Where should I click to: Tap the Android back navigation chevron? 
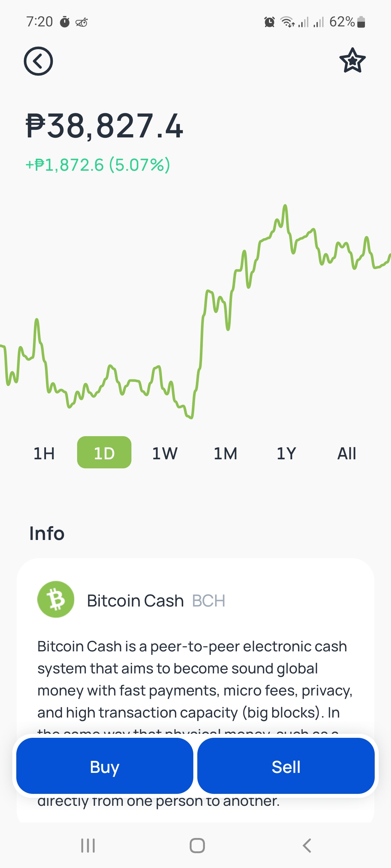[307, 846]
